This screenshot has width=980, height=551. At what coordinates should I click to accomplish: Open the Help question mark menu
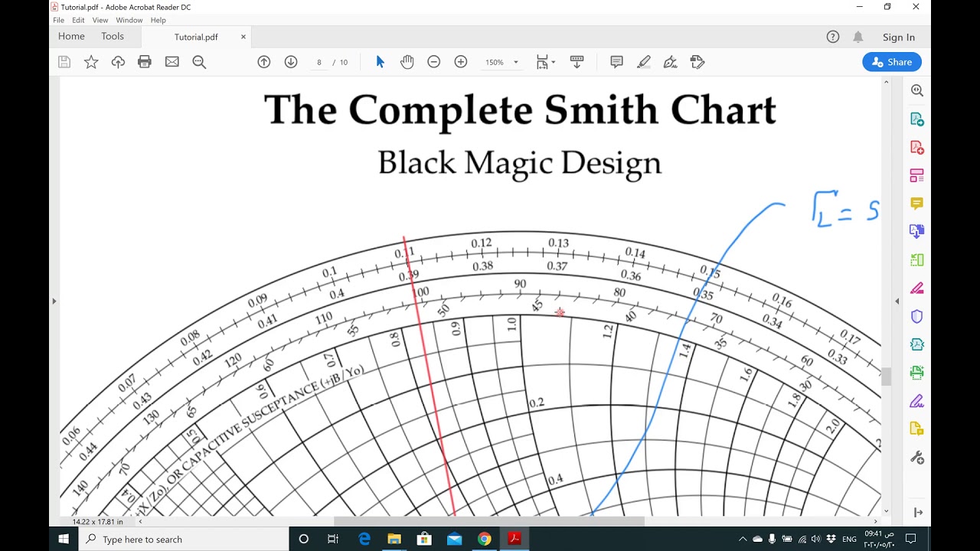point(833,37)
